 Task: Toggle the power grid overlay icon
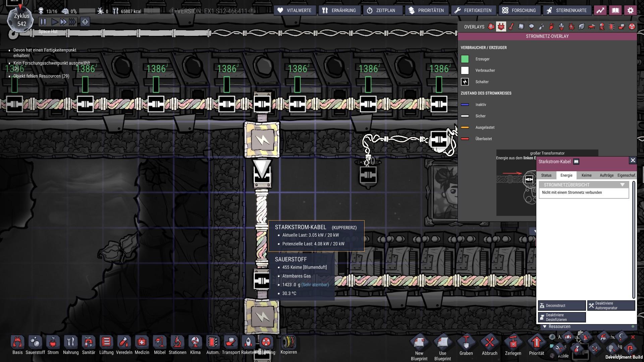[501, 26]
